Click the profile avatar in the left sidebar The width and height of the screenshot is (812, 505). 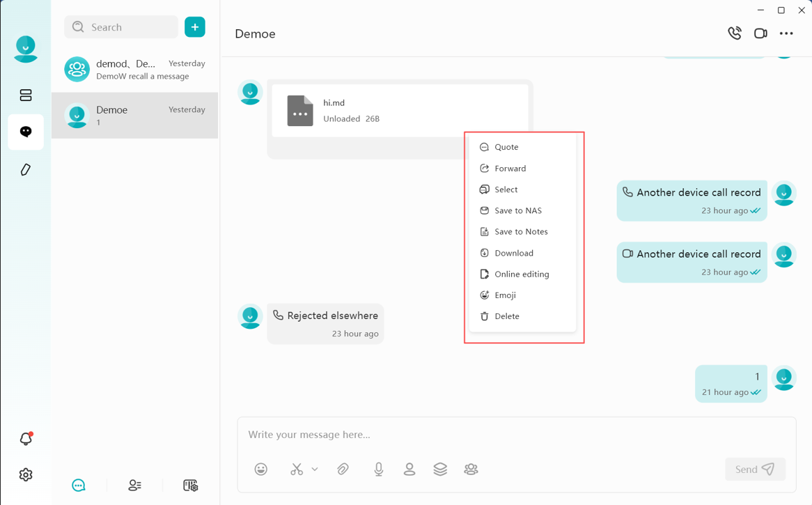(x=25, y=49)
